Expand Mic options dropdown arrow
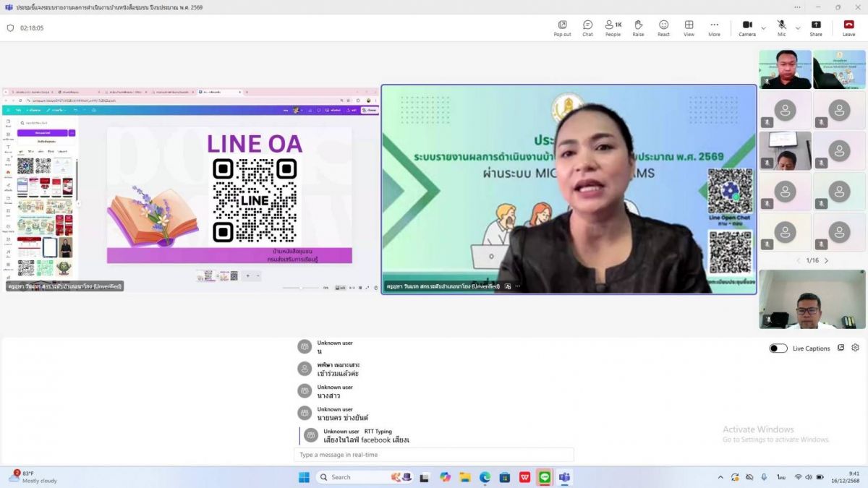The width and height of the screenshot is (868, 488). (x=798, y=28)
